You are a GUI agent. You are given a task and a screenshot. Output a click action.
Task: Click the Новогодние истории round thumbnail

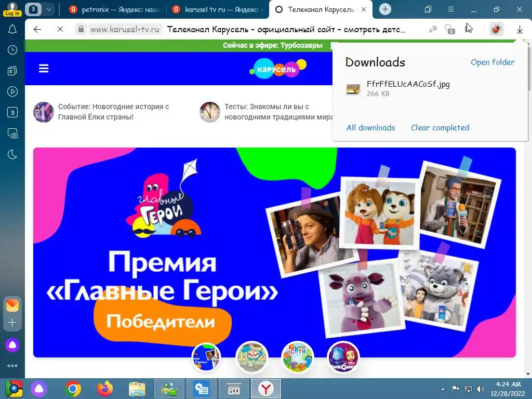[44, 112]
